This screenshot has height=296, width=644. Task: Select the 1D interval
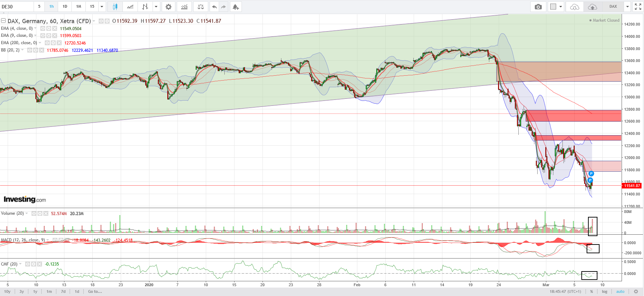click(x=65, y=7)
